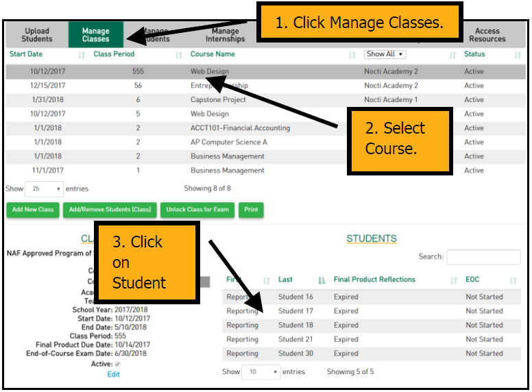Click Add/Remove Students (Class) button
Image resolution: width=532 pixels, height=392 pixels.
pyautogui.click(x=110, y=210)
